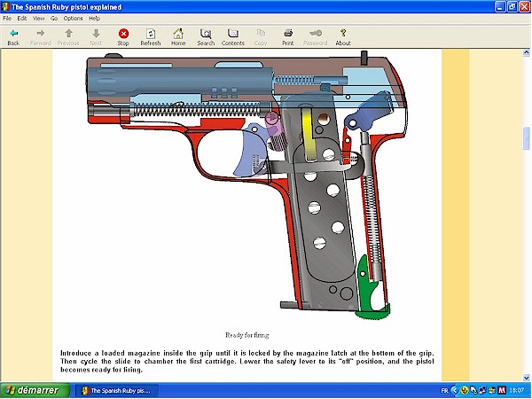Open the View menu

pos(39,19)
